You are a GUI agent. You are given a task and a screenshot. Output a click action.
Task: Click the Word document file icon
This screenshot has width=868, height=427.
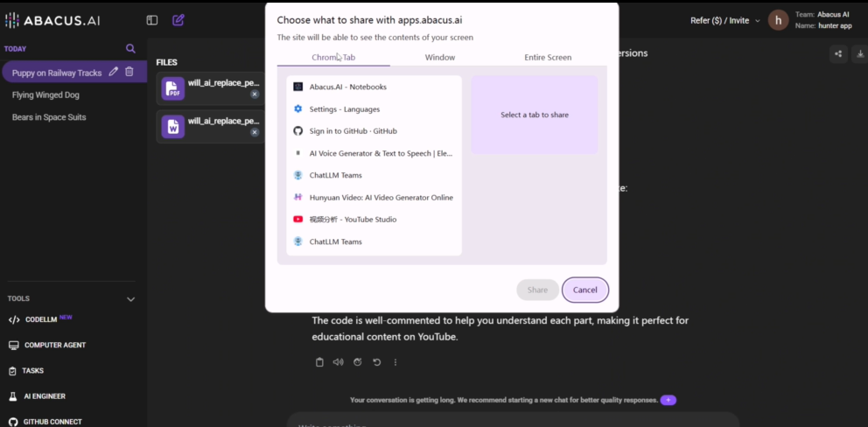[172, 127]
